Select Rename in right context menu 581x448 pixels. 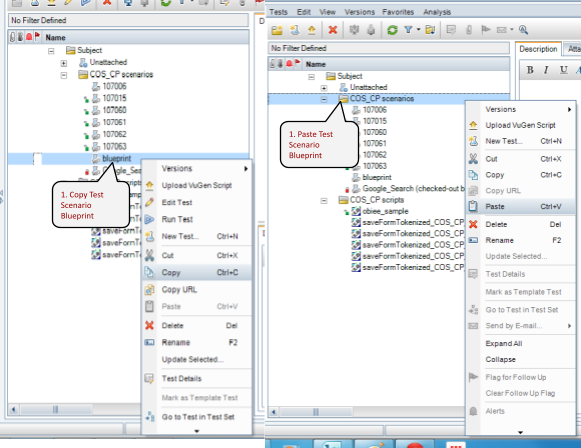520,240
